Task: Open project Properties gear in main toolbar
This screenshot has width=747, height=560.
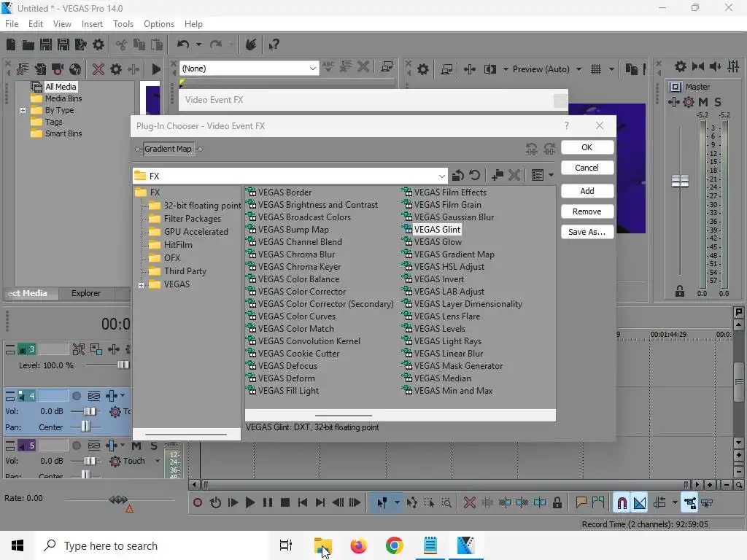Action: coord(98,44)
